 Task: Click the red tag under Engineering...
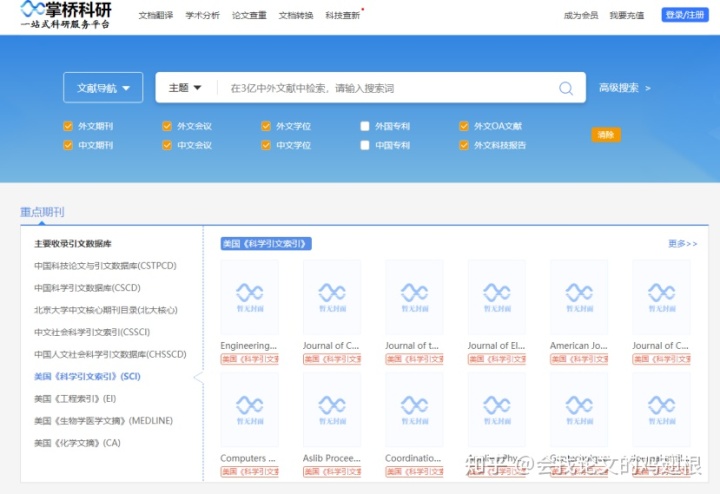(x=249, y=359)
